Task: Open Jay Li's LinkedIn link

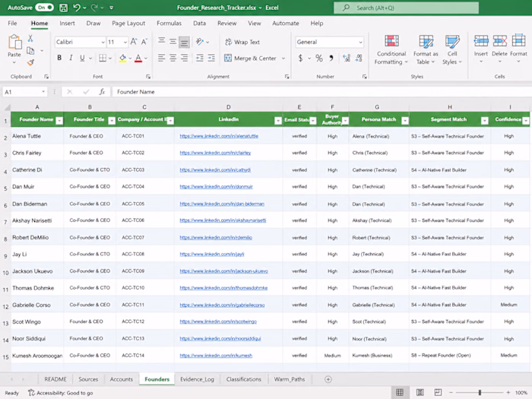Action: [212, 254]
